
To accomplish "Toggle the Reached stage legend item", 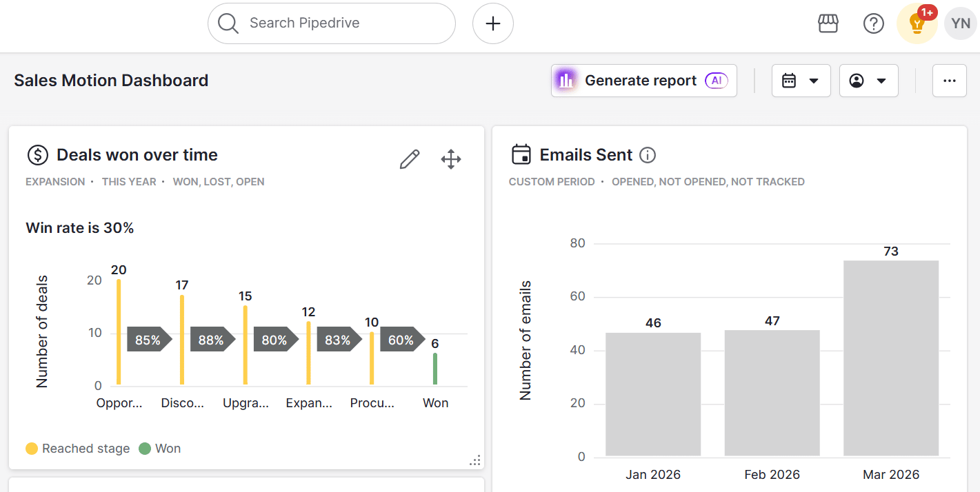I will tap(77, 449).
